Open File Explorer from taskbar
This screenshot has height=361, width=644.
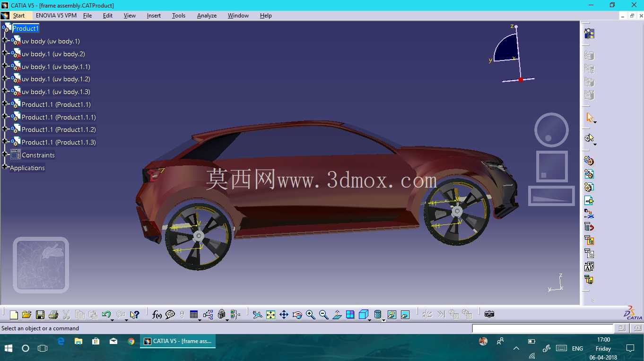pyautogui.click(x=78, y=341)
